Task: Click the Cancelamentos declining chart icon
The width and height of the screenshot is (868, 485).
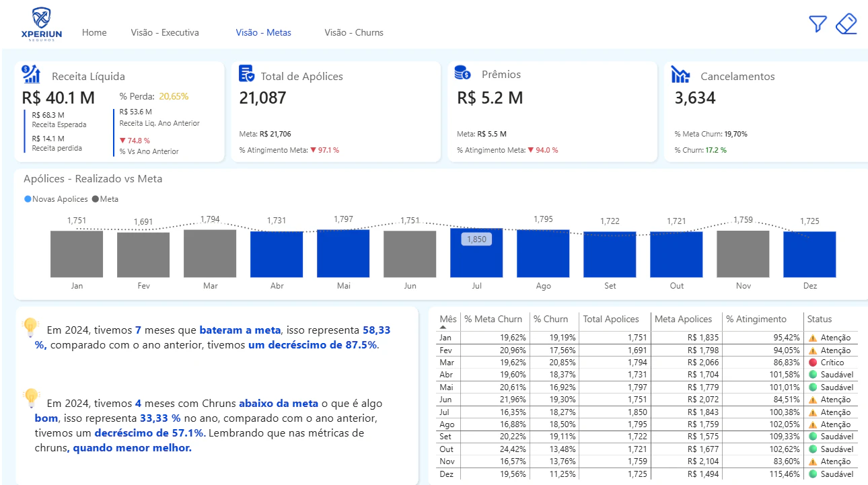Action: click(680, 75)
